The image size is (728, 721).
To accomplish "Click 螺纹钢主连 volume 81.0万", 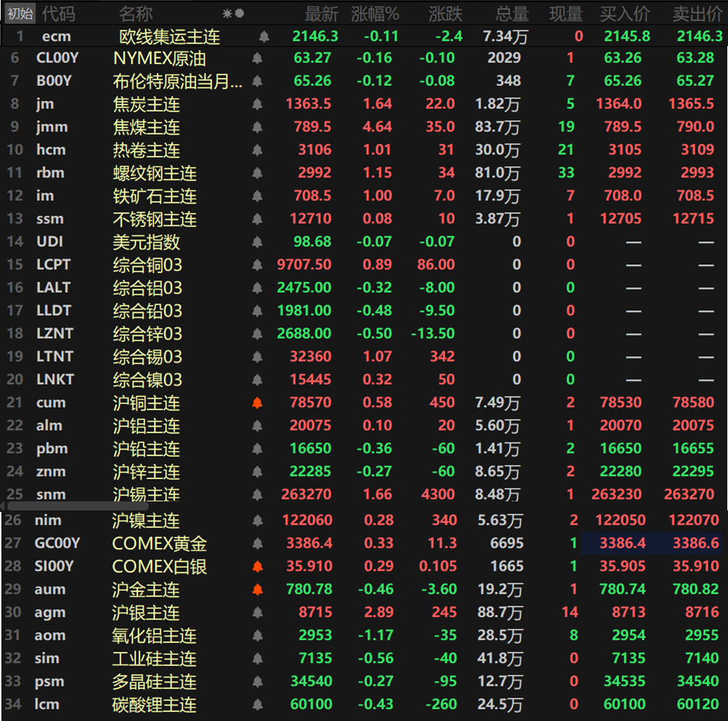I will pyautogui.click(x=497, y=173).
